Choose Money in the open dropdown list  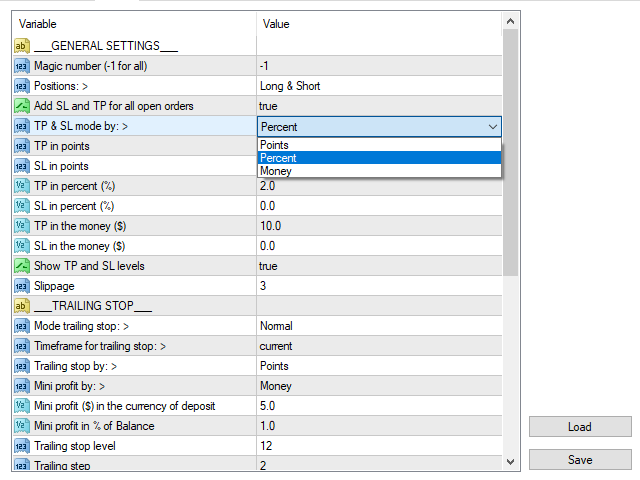pos(379,171)
